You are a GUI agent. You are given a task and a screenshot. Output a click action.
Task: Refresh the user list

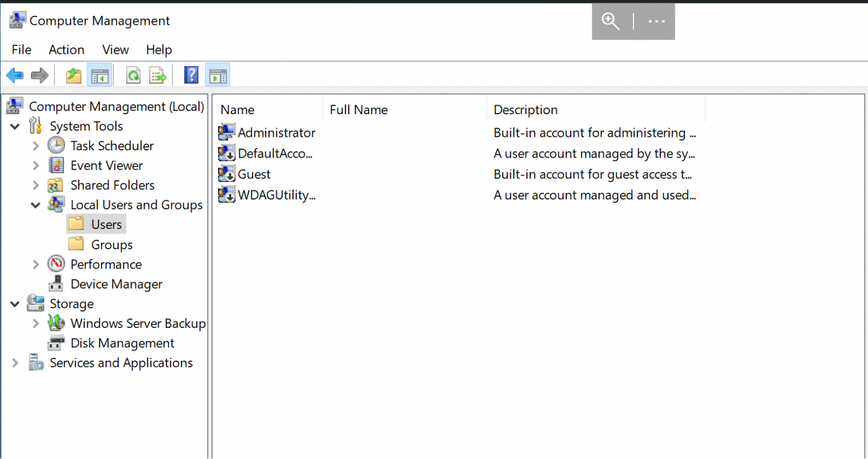point(133,74)
